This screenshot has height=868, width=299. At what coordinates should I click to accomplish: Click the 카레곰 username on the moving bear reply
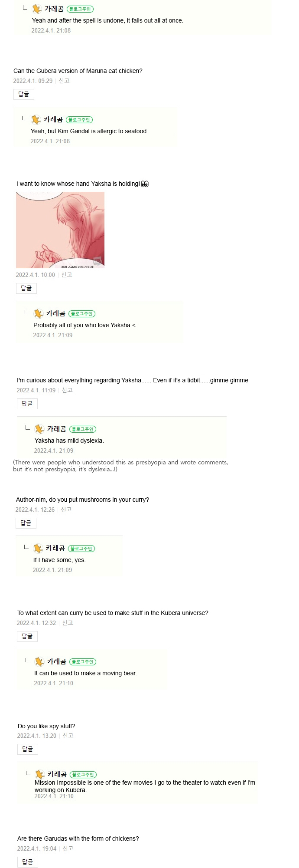[56, 661]
